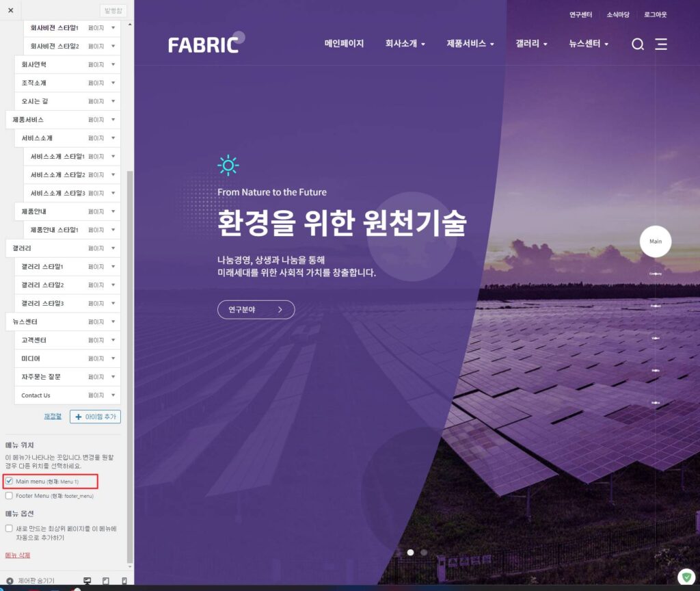The width and height of the screenshot is (700, 591).
Task: Switch to mobile preview device icon
Action: (124, 581)
